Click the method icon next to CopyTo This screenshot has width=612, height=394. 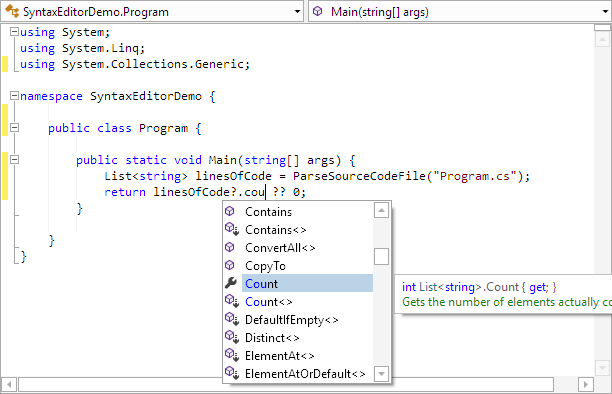click(x=230, y=265)
